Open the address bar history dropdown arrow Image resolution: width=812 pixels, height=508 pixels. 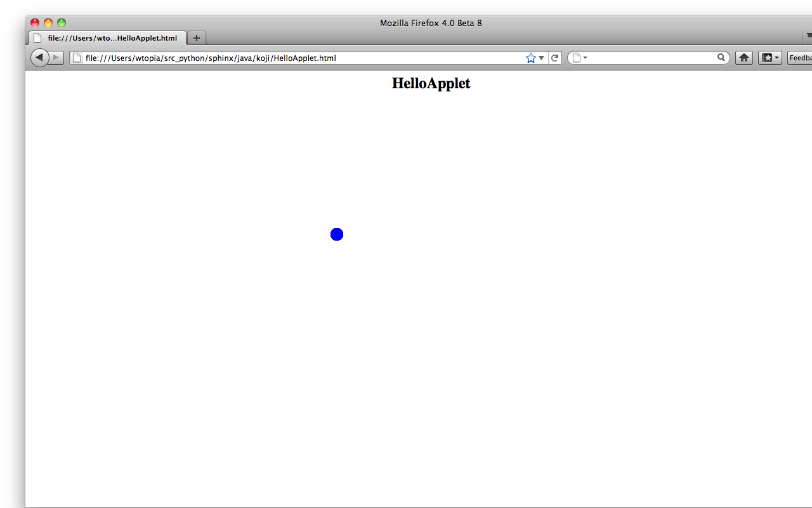(x=542, y=58)
